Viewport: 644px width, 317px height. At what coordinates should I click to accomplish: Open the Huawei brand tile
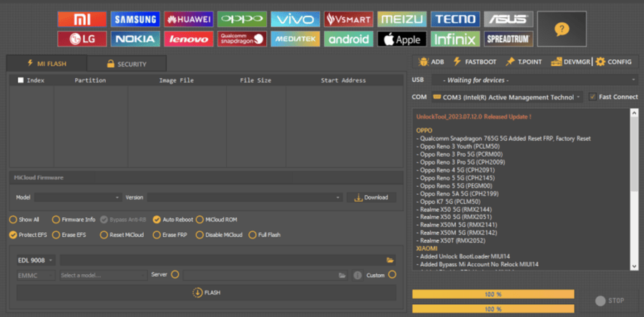(x=188, y=19)
